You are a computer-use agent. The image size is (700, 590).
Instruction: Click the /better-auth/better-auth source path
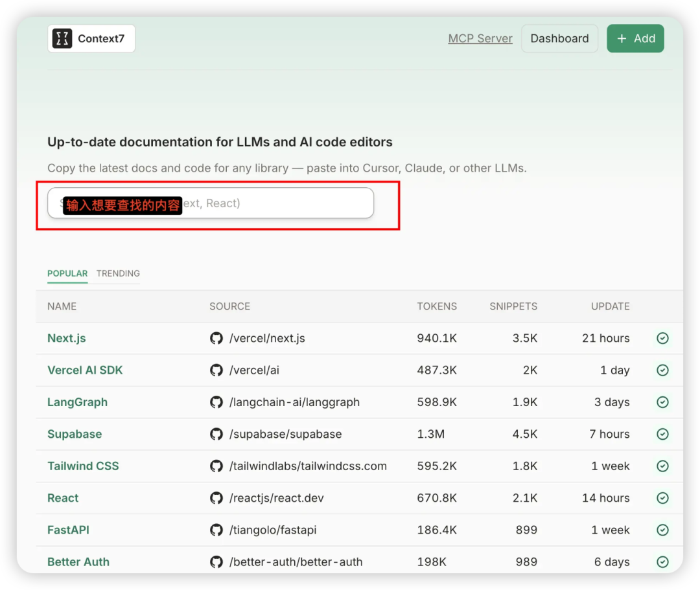pyautogui.click(x=296, y=562)
